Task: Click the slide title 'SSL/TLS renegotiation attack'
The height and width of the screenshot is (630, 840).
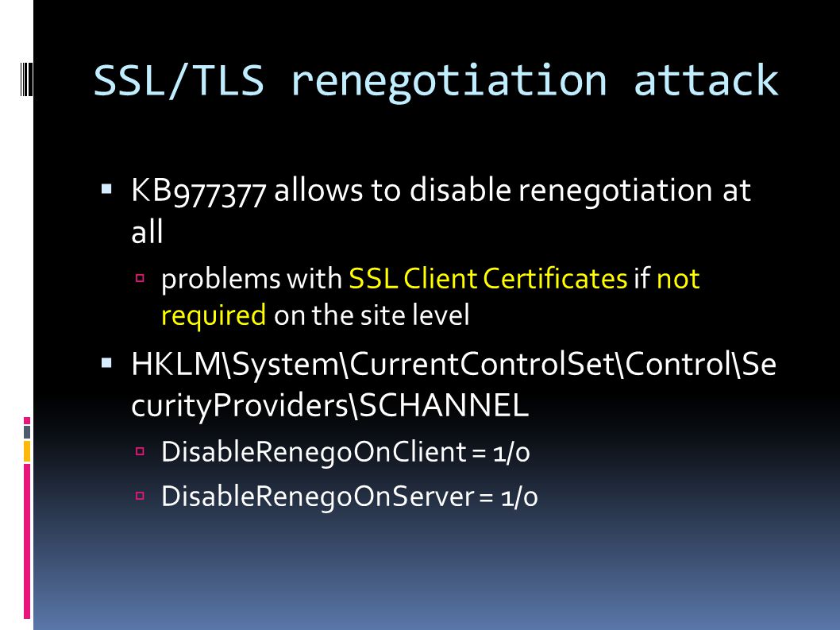Action: pos(436,82)
